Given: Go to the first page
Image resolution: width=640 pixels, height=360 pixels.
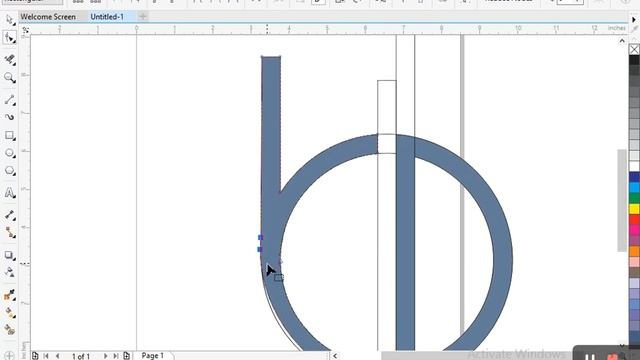Looking at the screenshot, I should pos(46,356).
